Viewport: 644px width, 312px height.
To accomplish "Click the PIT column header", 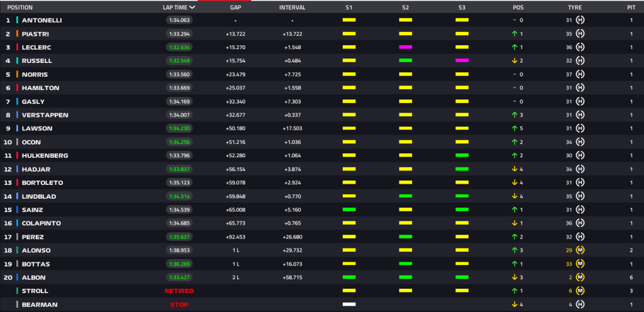I will click(x=631, y=8).
